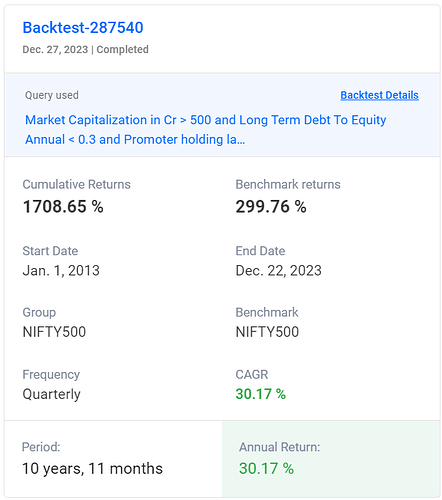Select the Benchmark returns label
442x500 pixels.
click(288, 184)
